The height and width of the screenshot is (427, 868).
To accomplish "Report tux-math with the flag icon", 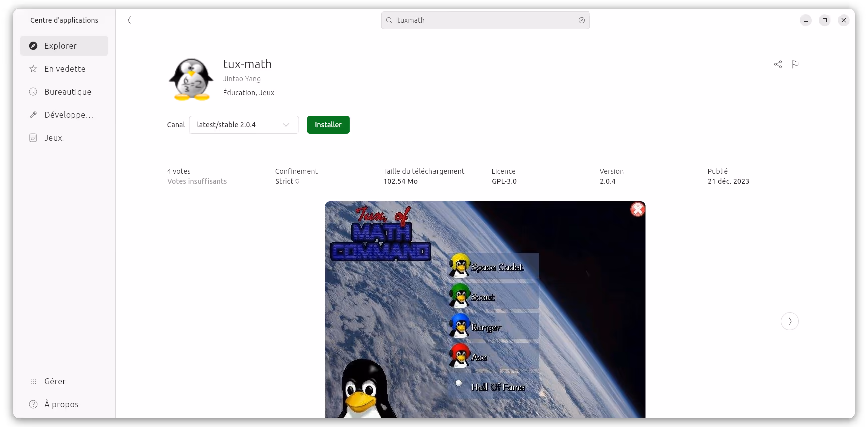I will click(795, 64).
